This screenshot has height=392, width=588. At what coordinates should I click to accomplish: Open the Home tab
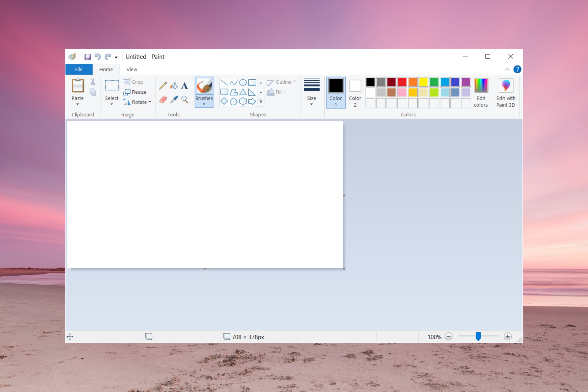pos(106,69)
